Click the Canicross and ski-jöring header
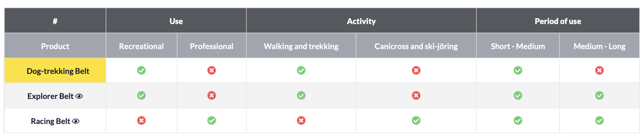This screenshot has height=138, width=644. tap(416, 46)
